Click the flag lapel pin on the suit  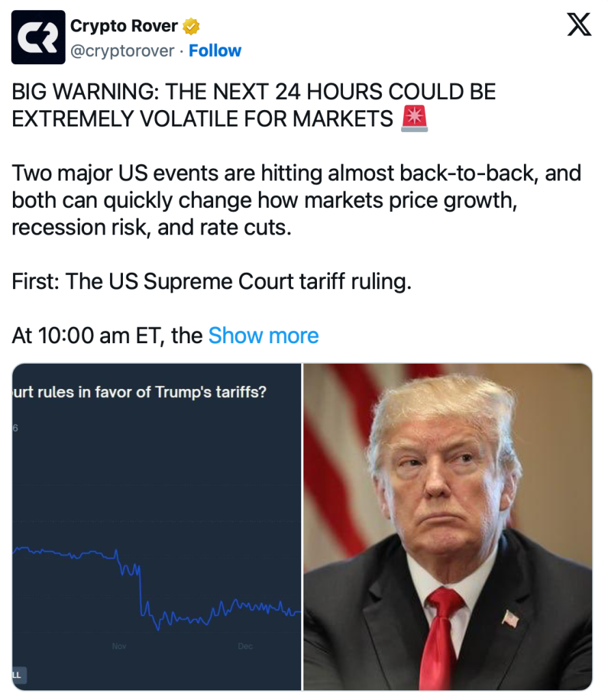click(510, 619)
